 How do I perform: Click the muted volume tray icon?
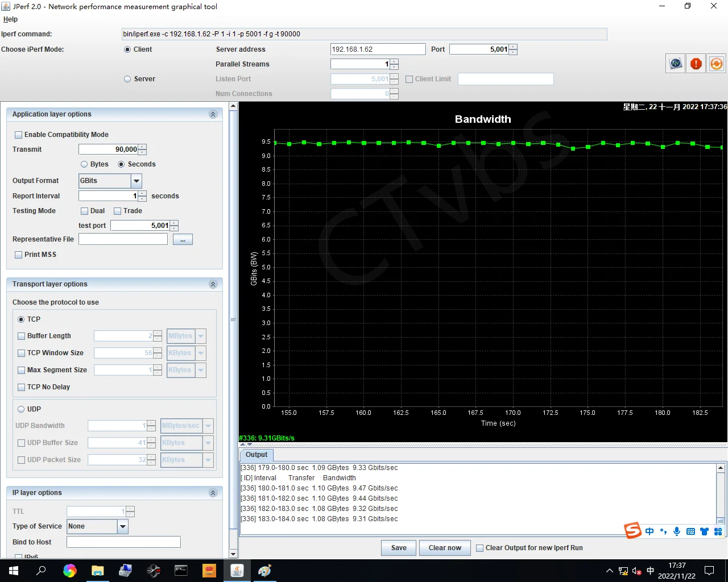[637, 571]
